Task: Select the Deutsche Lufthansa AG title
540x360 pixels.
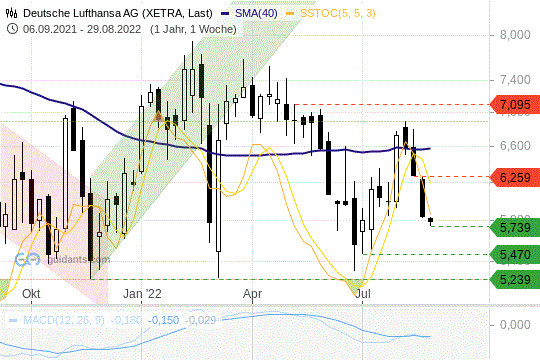Action: point(117,13)
